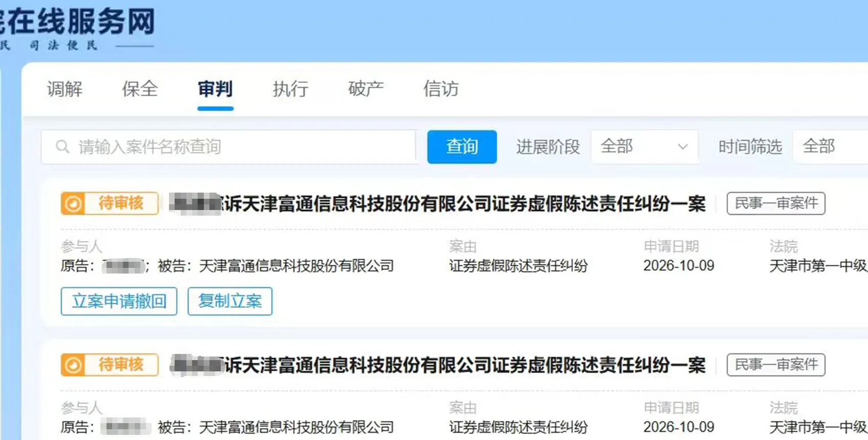Viewport: 868px width, 440px height.
Task: Click the case name search field
Action: (x=228, y=147)
